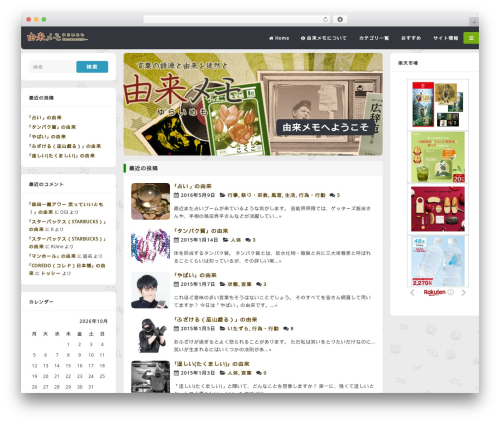Open 「ふざける（巫山戯る）」の由来 sidebar link
The image size is (500, 423).
click(x=65, y=146)
